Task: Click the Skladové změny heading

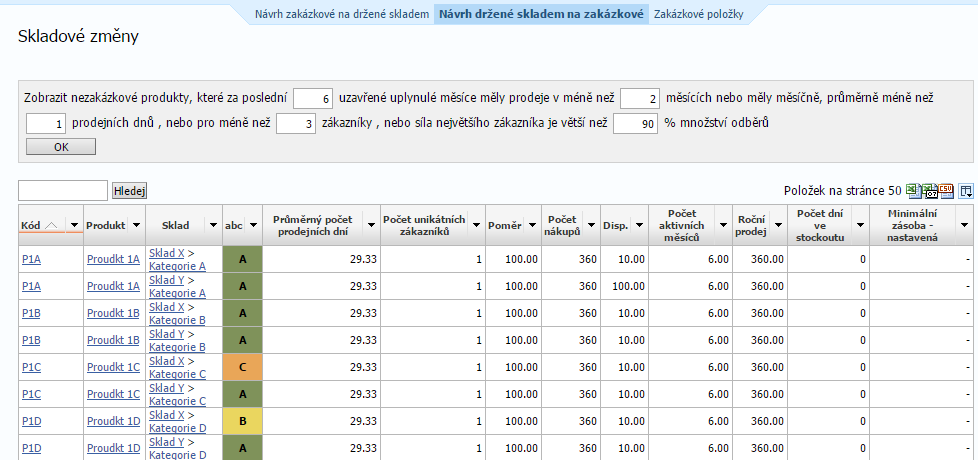Action: 79,37
